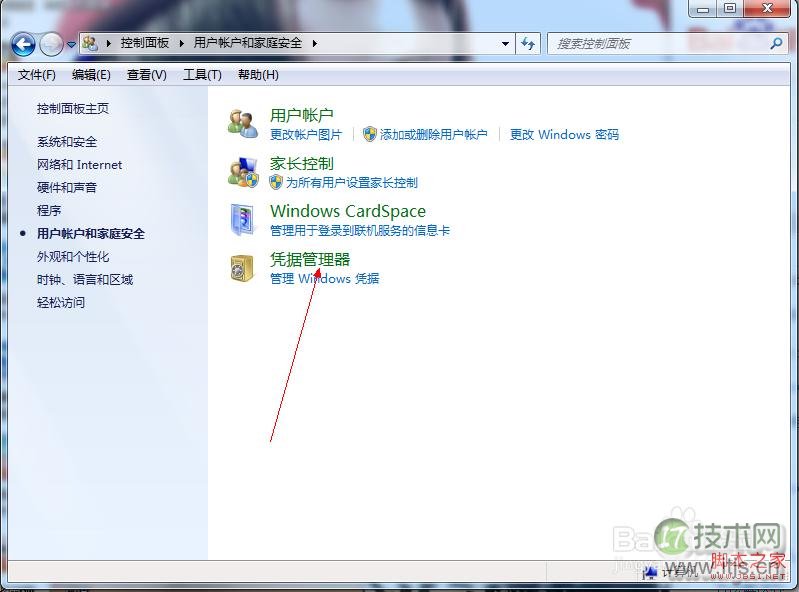The width and height of the screenshot is (799, 592).
Task: Click shield icon before 添加或删除用户帐户
Action: tap(369, 134)
